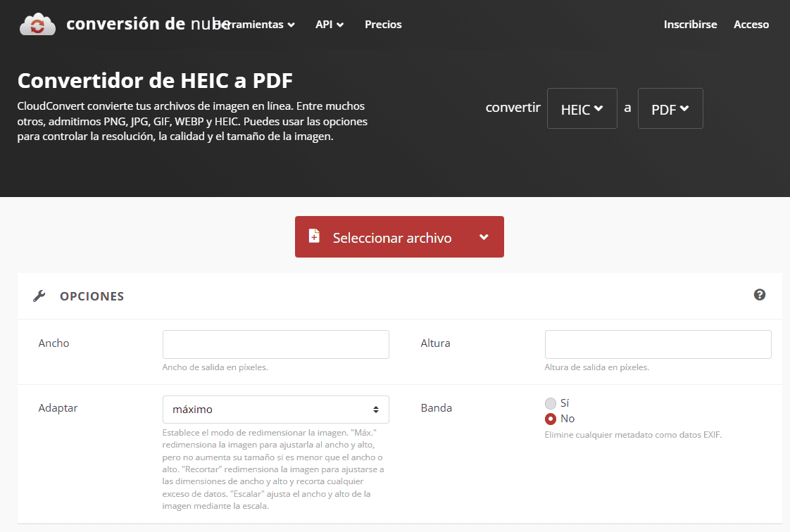790x532 pixels.
Task: Open the HEIC source format dropdown
Action: tap(582, 108)
